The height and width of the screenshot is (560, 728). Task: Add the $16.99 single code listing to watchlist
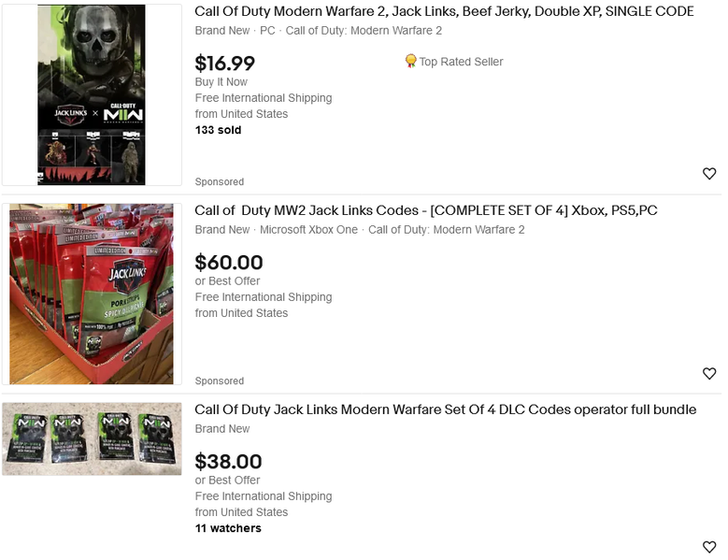click(x=708, y=174)
